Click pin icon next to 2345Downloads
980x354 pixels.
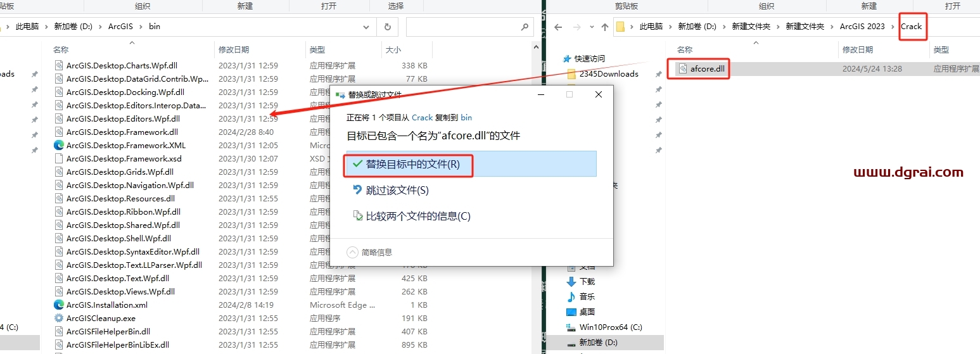pyautogui.click(x=659, y=74)
